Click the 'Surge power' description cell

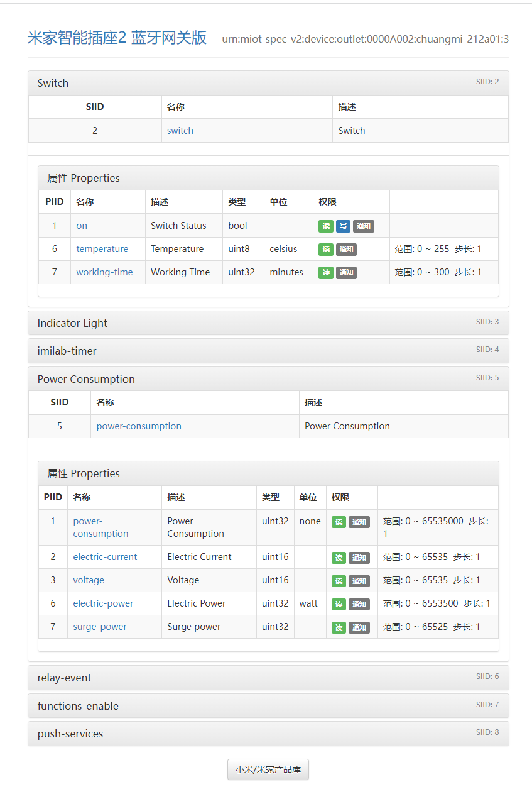[209, 627]
